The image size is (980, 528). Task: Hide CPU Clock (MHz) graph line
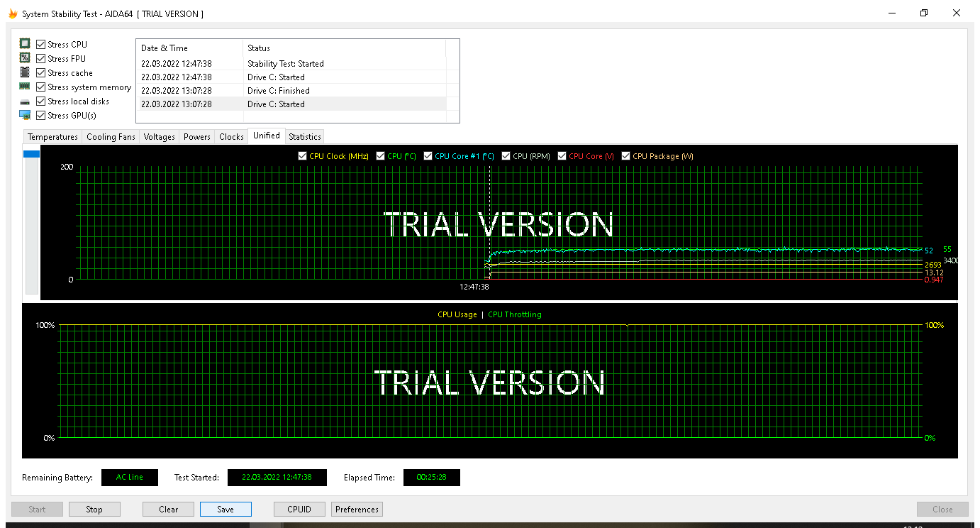pos(303,156)
